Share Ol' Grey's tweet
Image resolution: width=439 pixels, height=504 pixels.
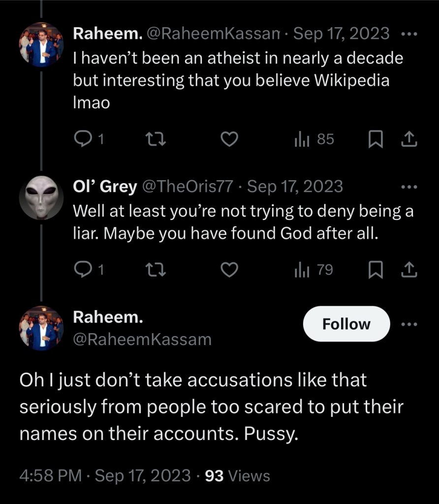tap(409, 270)
